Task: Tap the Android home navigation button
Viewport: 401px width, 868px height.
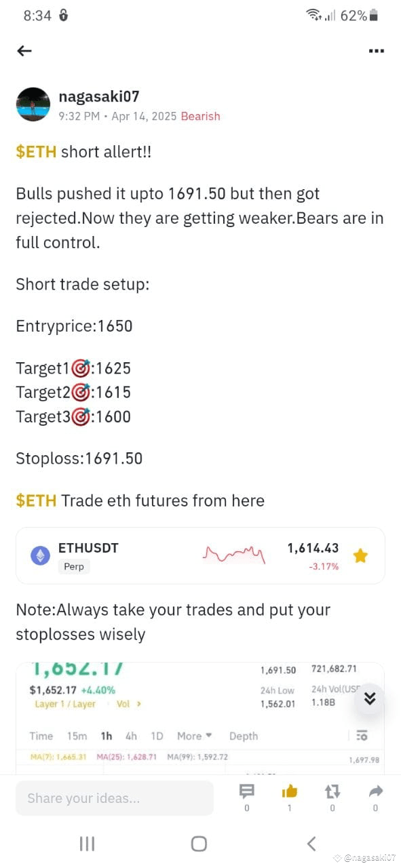Action: pyautogui.click(x=199, y=844)
